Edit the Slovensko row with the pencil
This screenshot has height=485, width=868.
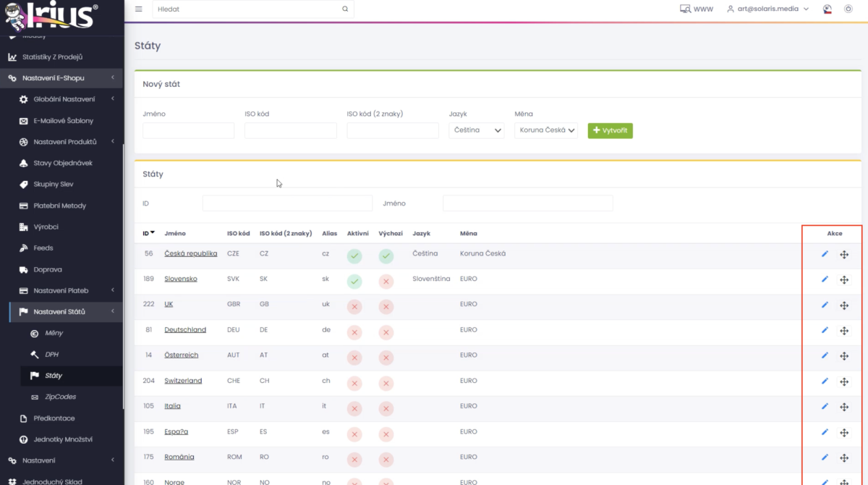pos(825,279)
